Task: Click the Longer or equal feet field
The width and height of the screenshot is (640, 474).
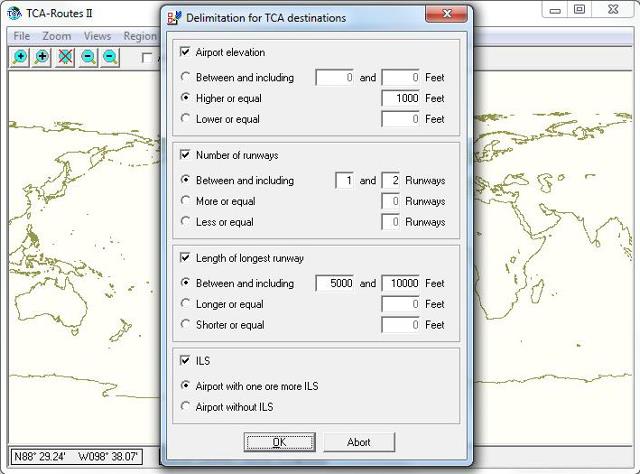Action: (400, 304)
